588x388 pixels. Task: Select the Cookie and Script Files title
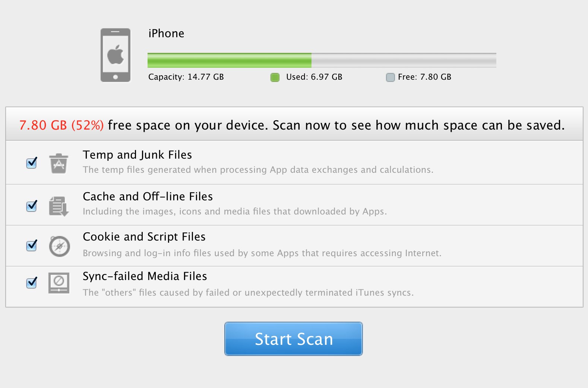click(x=144, y=236)
